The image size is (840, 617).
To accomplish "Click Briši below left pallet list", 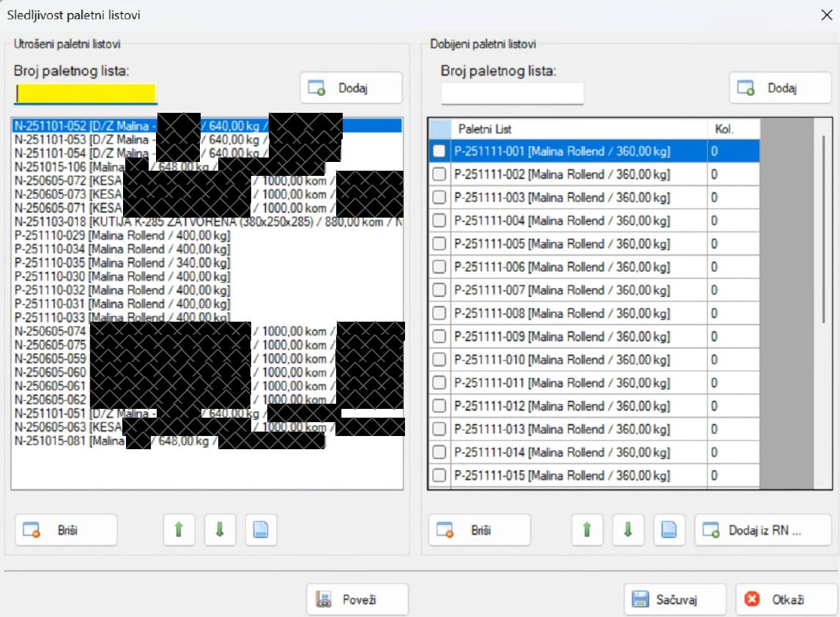I will coord(66,531).
